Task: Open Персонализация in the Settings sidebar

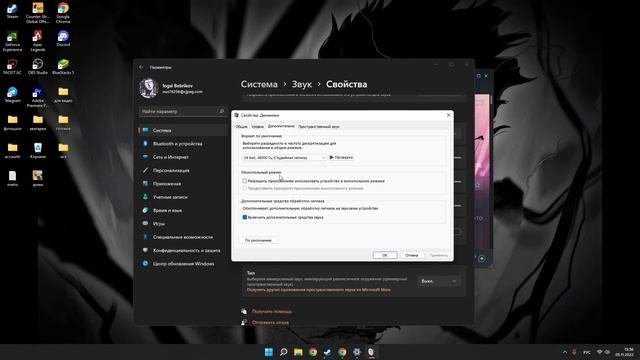Action: tap(184, 170)
